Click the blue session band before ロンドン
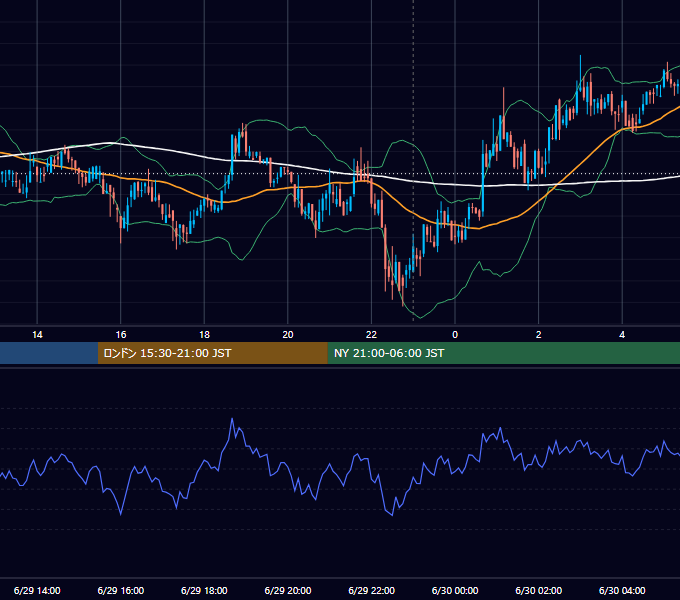 click(x=49, y=353)
